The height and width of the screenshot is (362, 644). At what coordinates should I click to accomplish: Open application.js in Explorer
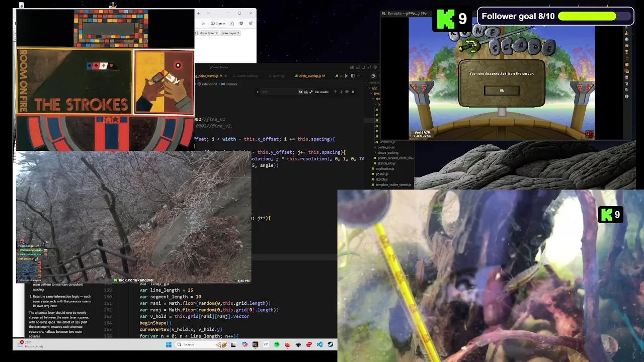[385, 168]
